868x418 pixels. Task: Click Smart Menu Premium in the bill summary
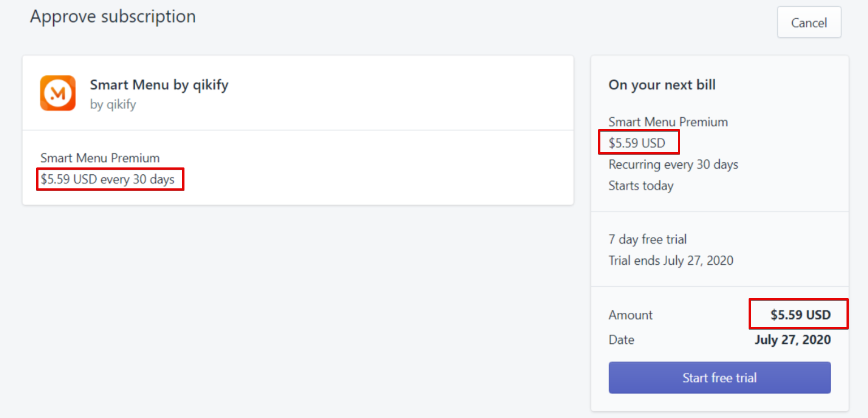click(668, 122)
